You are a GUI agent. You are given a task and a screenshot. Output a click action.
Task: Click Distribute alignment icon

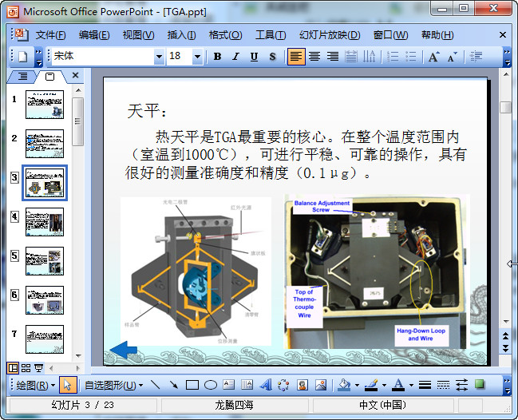[351, 57]
